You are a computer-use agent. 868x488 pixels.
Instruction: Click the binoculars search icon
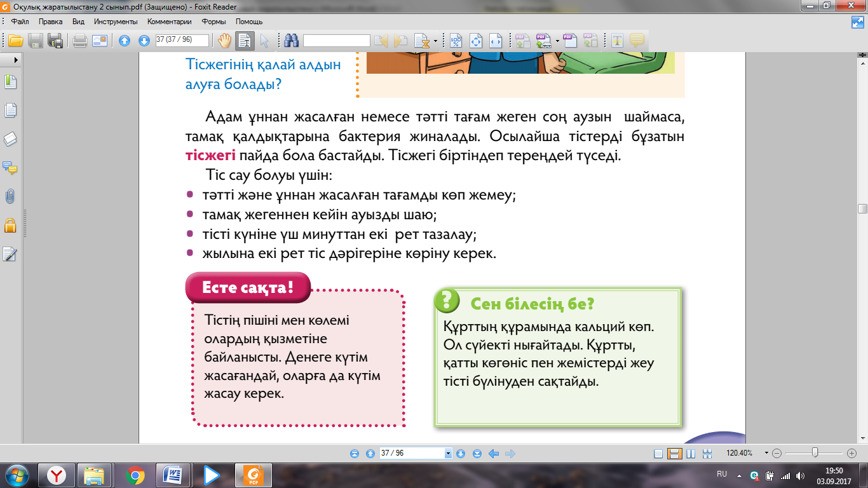point(292,41)
